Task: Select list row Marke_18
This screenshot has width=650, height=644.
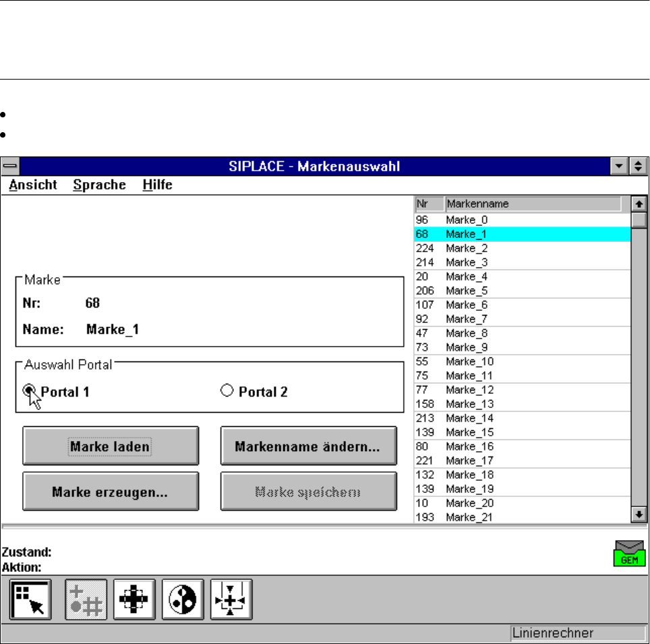Action: (x=523, y=475)
